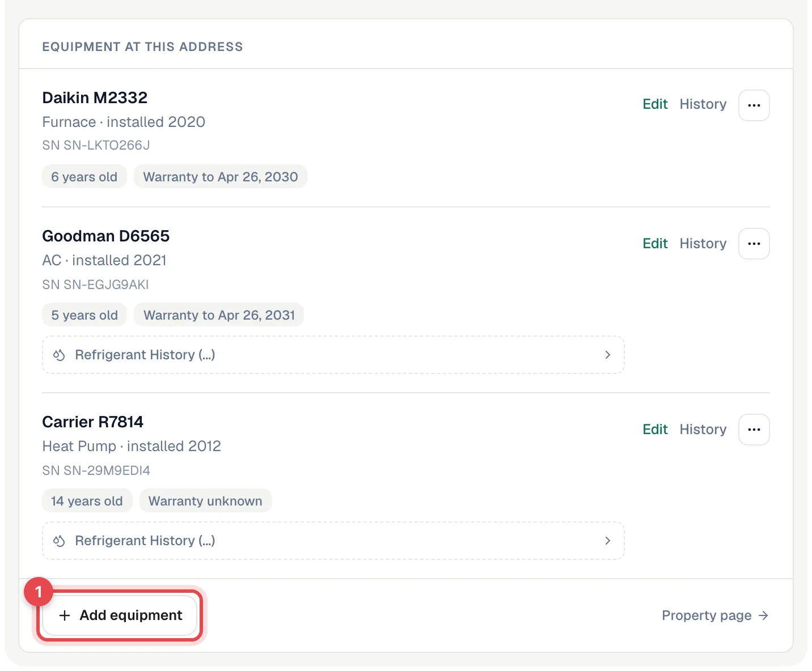Open Refrigerant History row for Goodman D6565
The image size is (812, 671).
[x=333, y=355]
